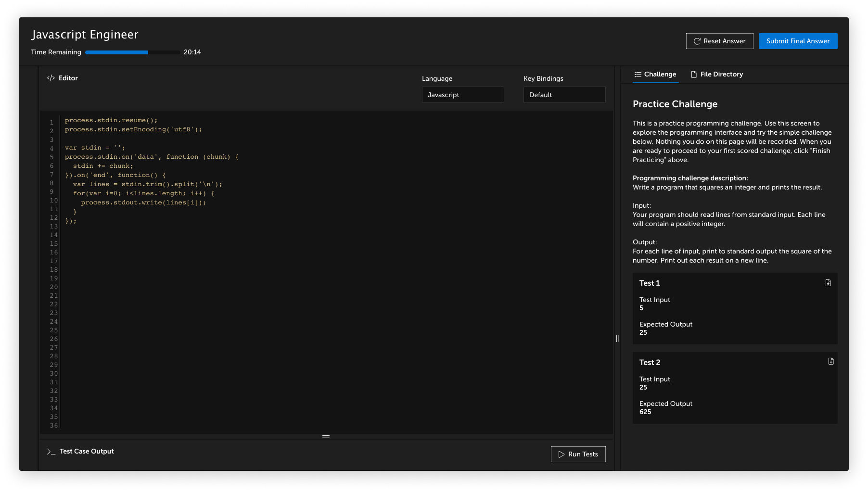Click the 'Programming challenge description:' heading
868x492 pixels.
[x=690, y=178]
